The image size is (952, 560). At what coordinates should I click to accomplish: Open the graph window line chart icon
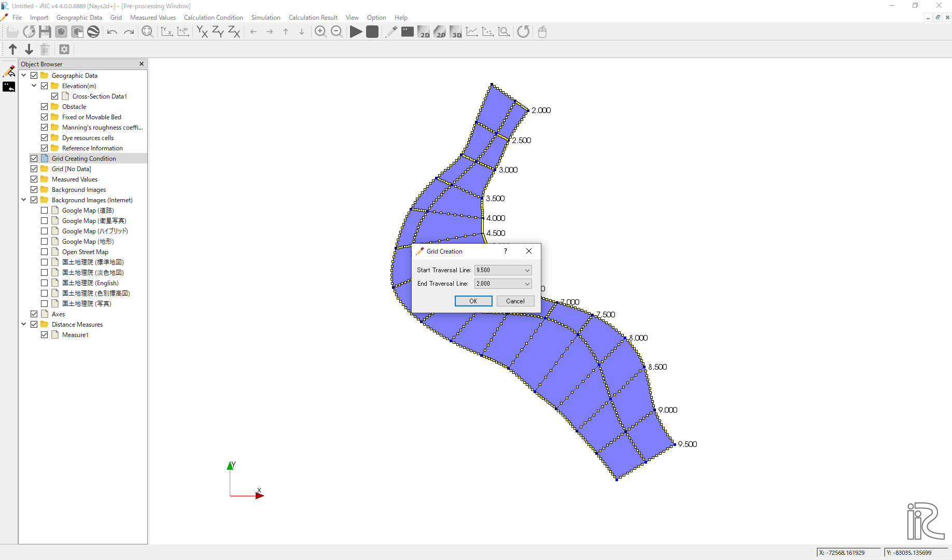[x=472, y=32]
